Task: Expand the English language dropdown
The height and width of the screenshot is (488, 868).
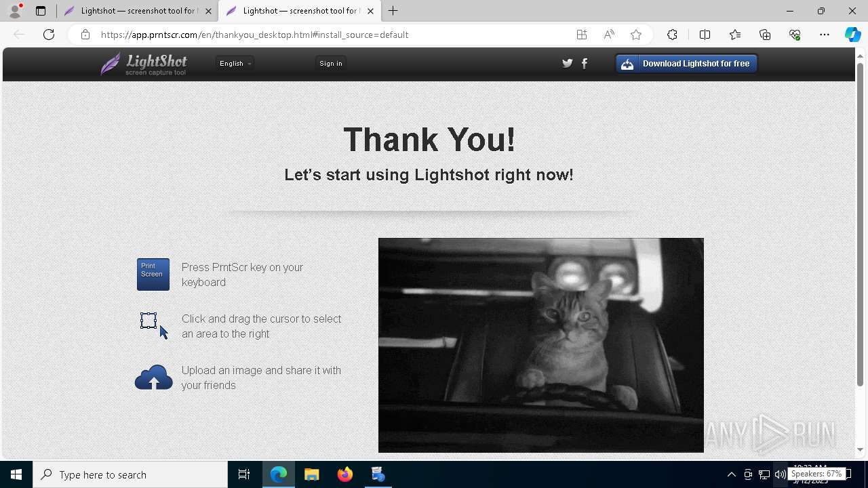Action: (235, 64)
